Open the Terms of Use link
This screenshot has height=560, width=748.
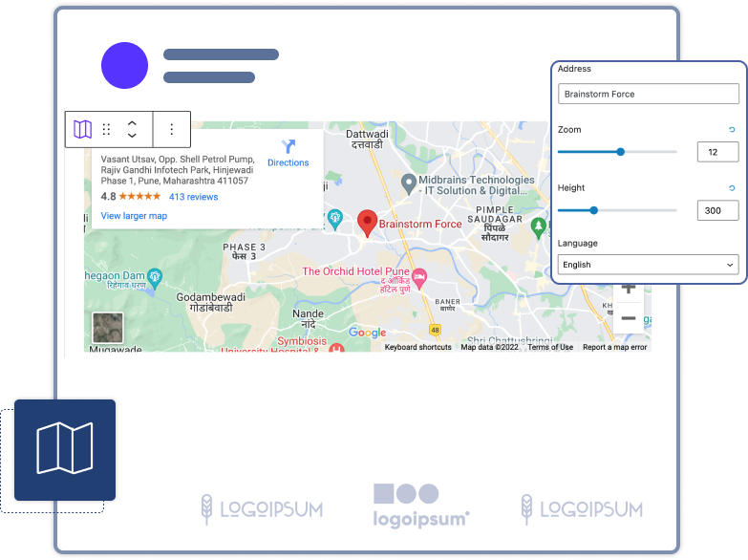550,347
